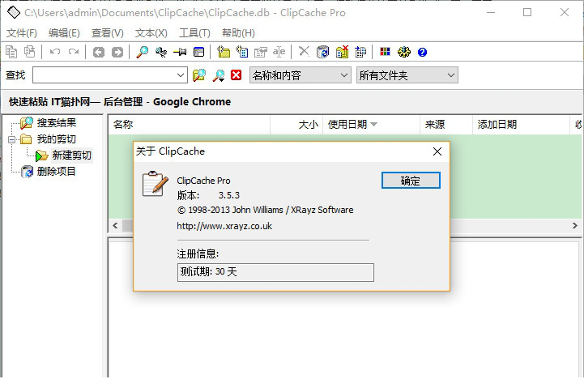Click the Undo arrow icon

click(55, 52)
